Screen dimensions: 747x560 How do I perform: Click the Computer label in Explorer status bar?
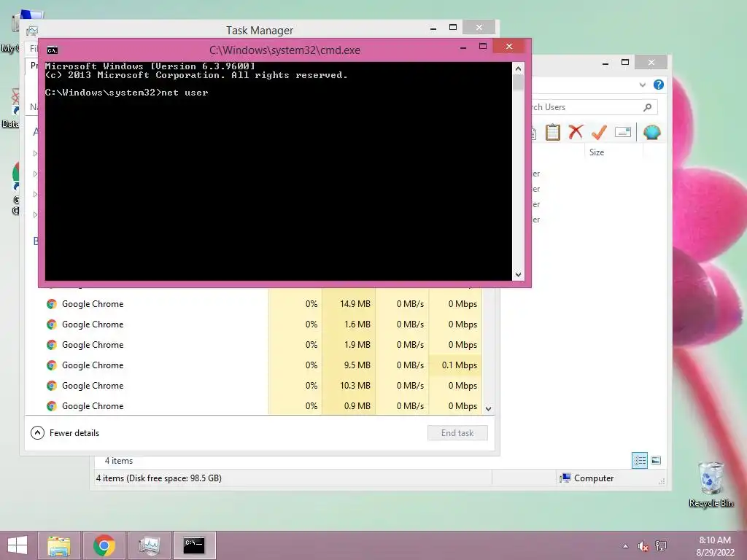pos(594,478)
